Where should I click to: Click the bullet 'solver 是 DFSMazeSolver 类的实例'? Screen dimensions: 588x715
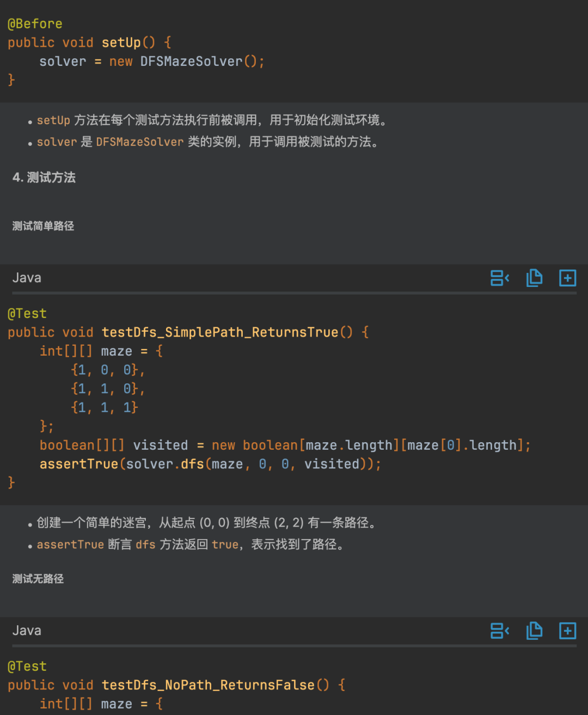coord(207,142)
